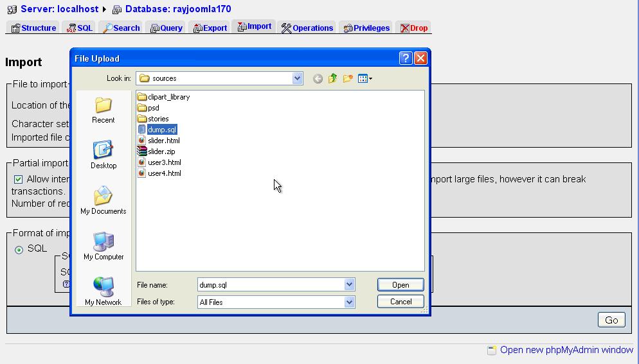Select the slider.zip archive
This screenshot has width=639, height=364.
point(156,152)
